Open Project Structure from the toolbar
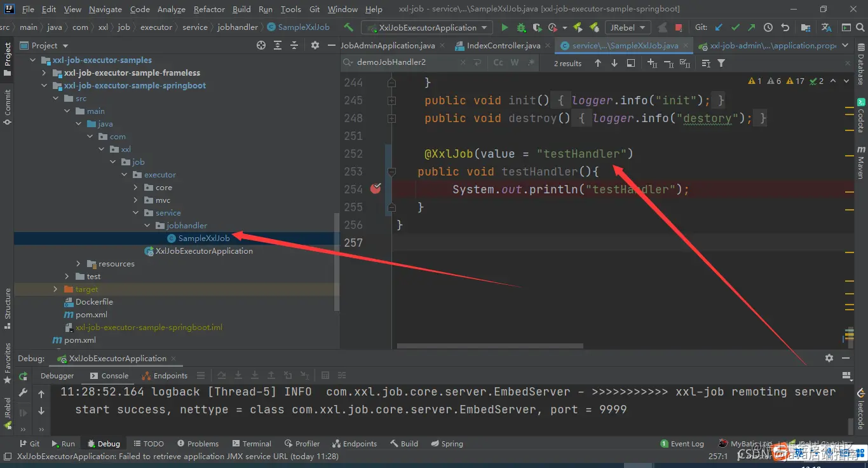The image size is (868, 468). pyautogui.click(x=806, y=27)
